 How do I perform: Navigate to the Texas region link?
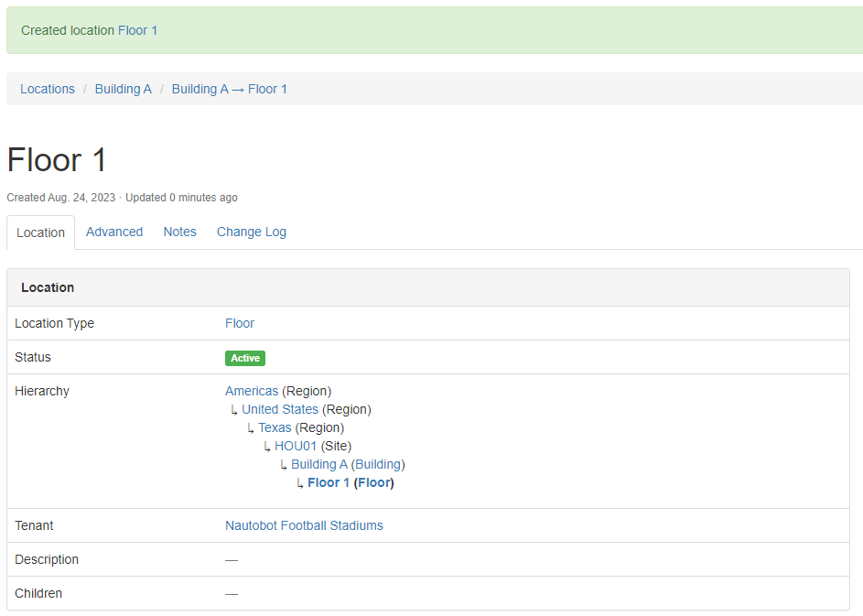click(275, 427)
